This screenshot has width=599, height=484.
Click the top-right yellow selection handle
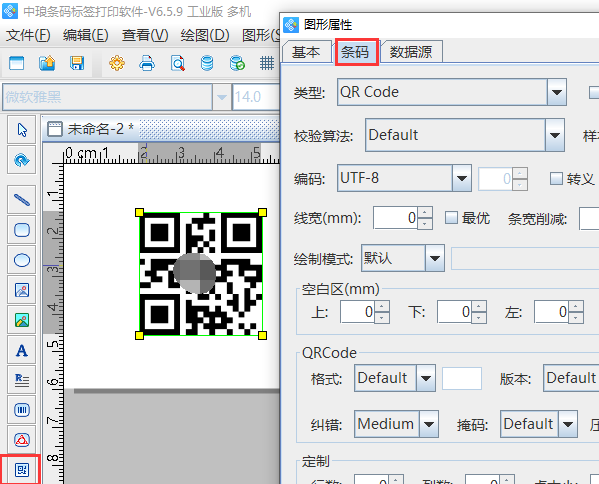click(262, 212)
